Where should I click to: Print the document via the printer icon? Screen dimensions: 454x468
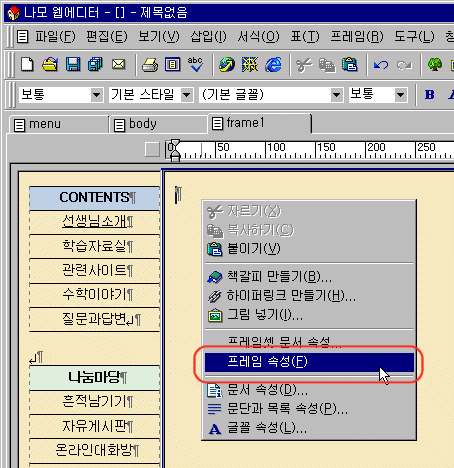pos(150,64)
